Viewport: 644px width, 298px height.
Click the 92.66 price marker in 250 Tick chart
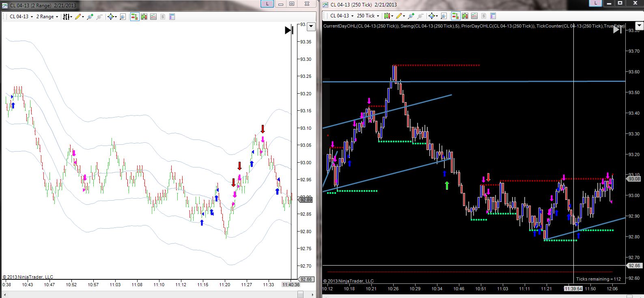click(634, 266)
